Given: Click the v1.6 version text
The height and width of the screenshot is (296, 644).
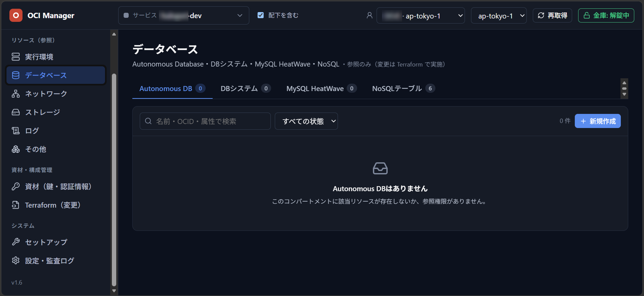Looking at the screenshot, I should (x=17, y=283).
